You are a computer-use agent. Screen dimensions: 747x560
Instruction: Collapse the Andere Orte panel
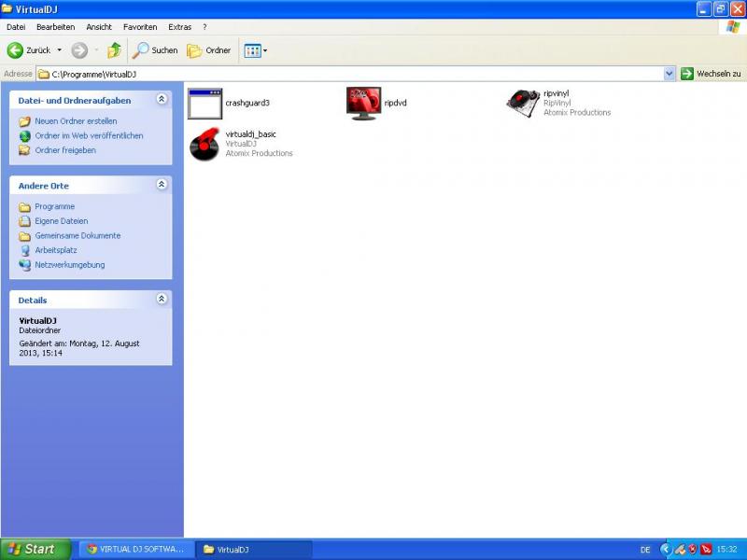(x=162, y=184)
